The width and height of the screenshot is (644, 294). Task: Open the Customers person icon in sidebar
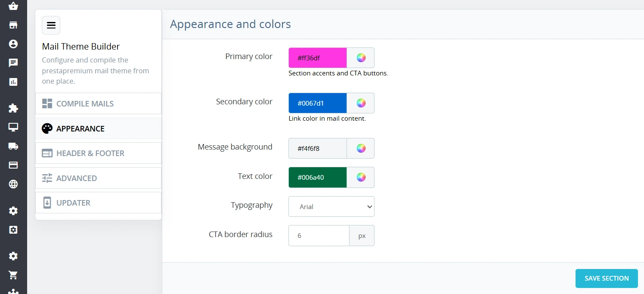pyautogui.click(x=13, y=44)
